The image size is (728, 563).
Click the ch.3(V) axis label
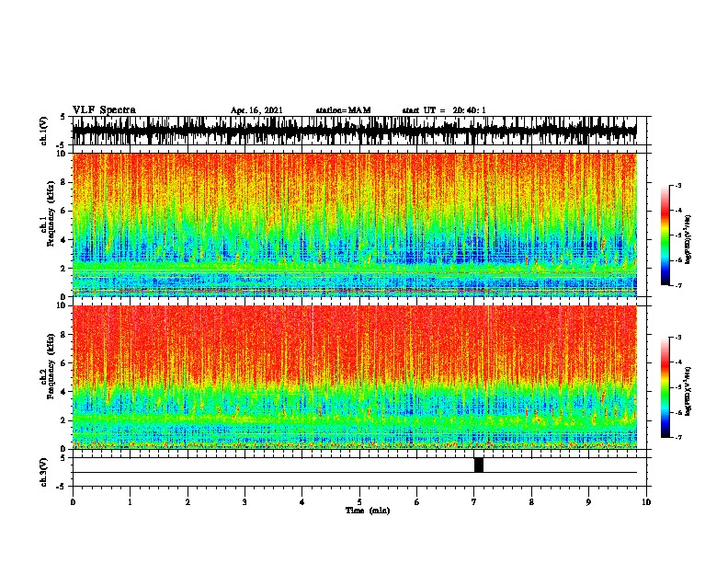click(x=44, y=472)
